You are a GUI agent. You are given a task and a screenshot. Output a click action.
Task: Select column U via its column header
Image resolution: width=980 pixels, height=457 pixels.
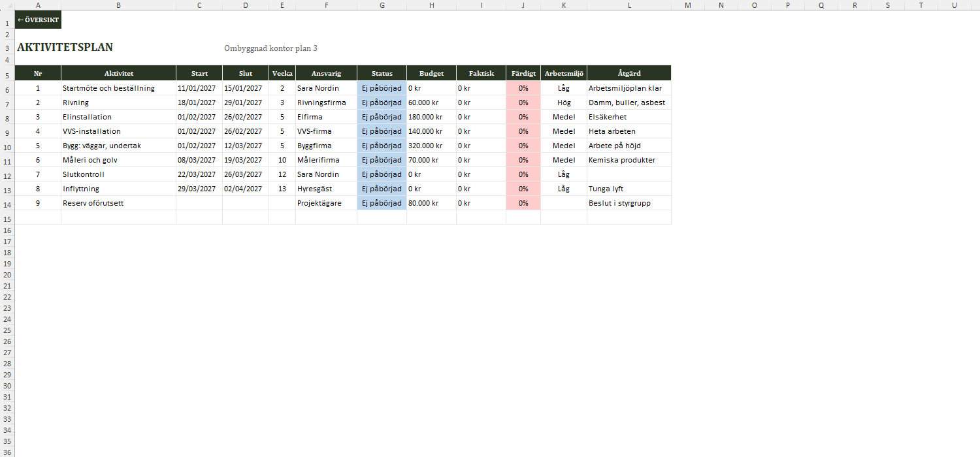(955, 5)
